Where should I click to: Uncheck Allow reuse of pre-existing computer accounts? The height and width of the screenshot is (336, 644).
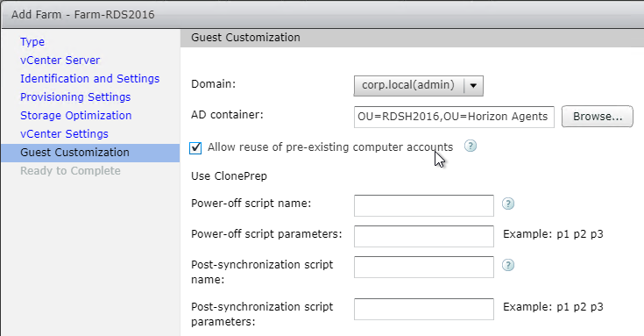click(x=195, y=147)
